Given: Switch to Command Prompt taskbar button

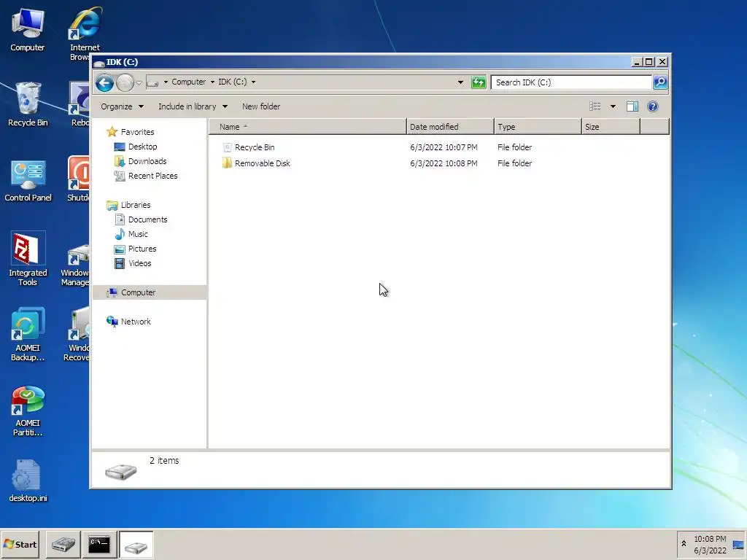Looking at the screenshot, I should click(x=99, y=544).
